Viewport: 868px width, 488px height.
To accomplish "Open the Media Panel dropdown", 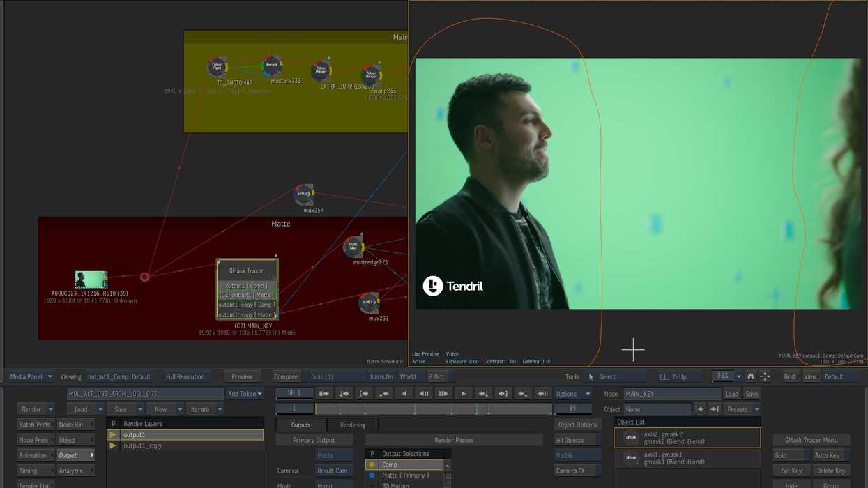I will click(31, 376).
